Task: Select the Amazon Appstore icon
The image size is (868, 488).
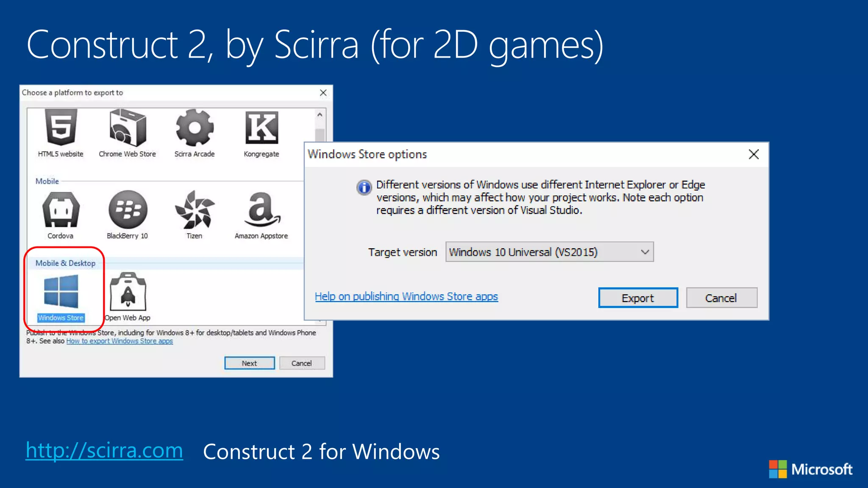Action: (x=262, y=209)
